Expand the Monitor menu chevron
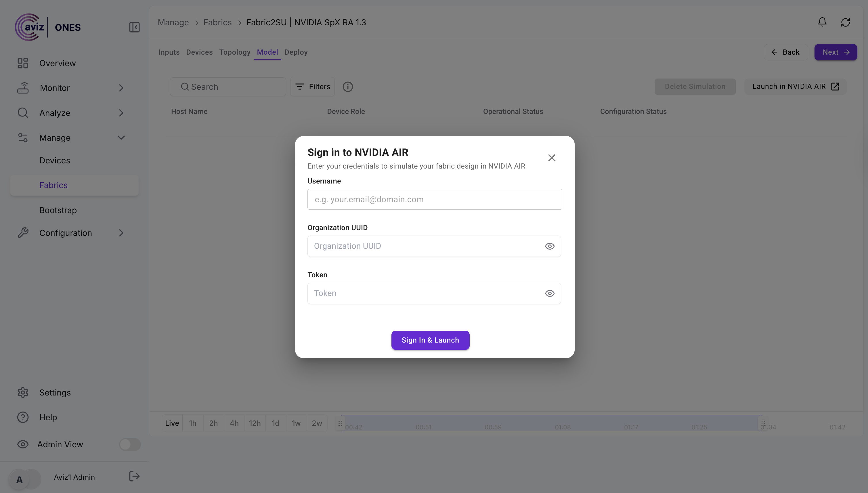The width and height of the screenshot is (868, 493). tap(121, 88)
